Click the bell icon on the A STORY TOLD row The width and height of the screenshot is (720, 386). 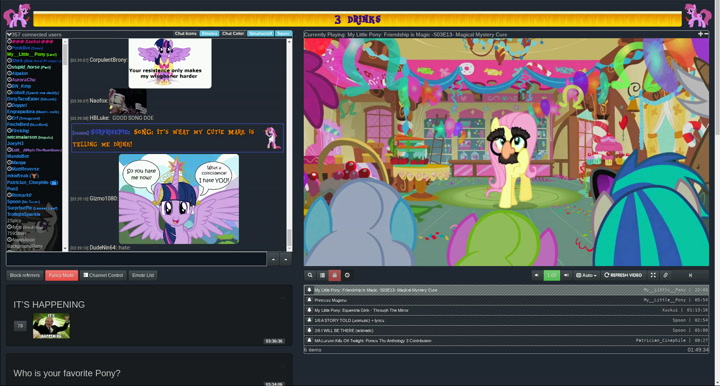point(309,320)
